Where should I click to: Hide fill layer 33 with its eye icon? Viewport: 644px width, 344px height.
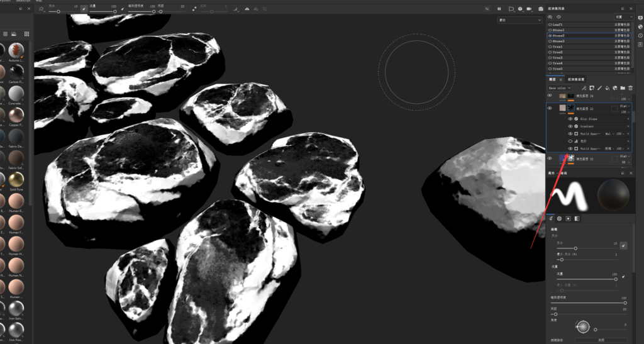[550, 108]
